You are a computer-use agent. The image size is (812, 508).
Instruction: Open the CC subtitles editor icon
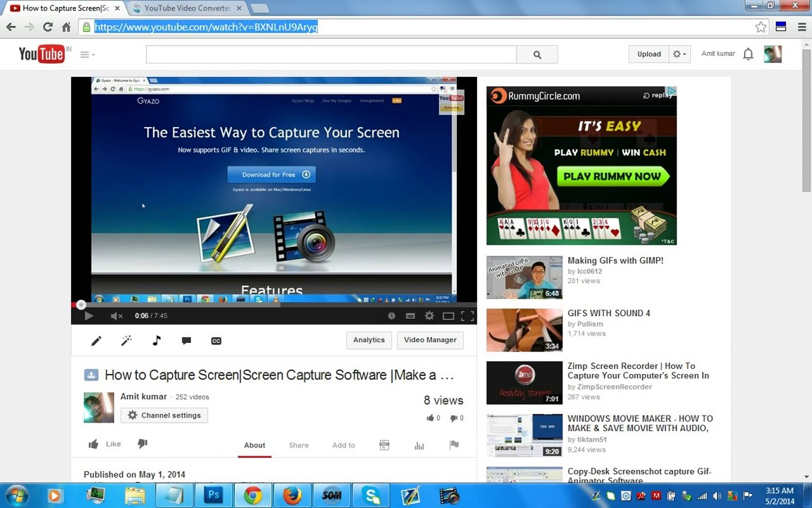tap(216, 341)
